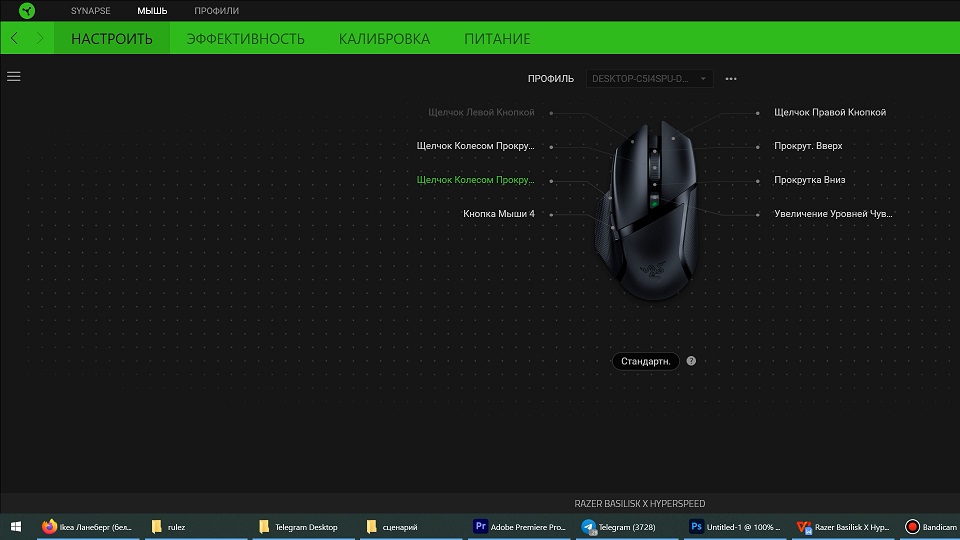Select Щелчок Правой Кнопкой assignment
960x540 pixels.
pos(830,112)
